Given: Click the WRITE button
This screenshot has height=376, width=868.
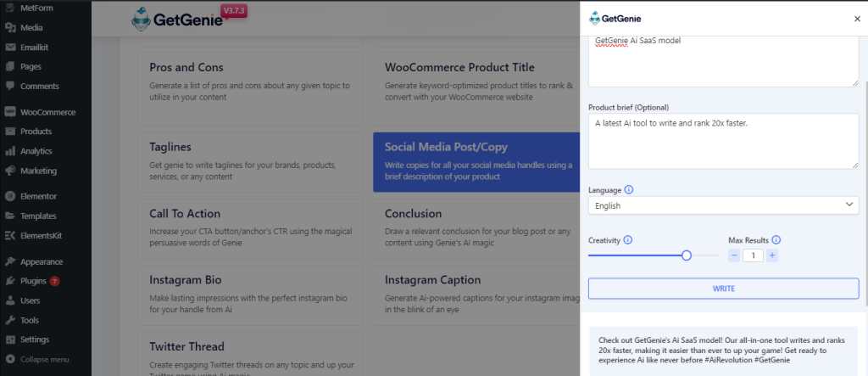Looking at the screenshot, I should pyautogui.click(x=724, y=289).
